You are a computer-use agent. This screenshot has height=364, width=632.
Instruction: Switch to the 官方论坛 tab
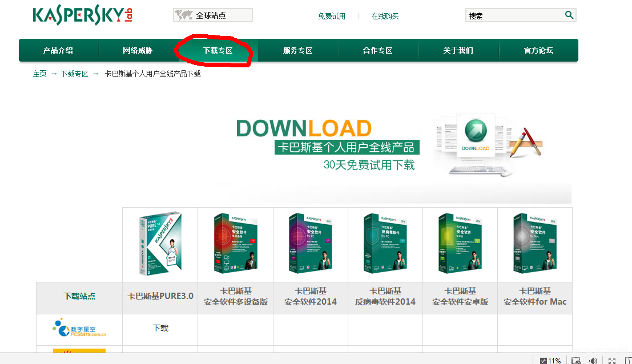click(539, 50)
